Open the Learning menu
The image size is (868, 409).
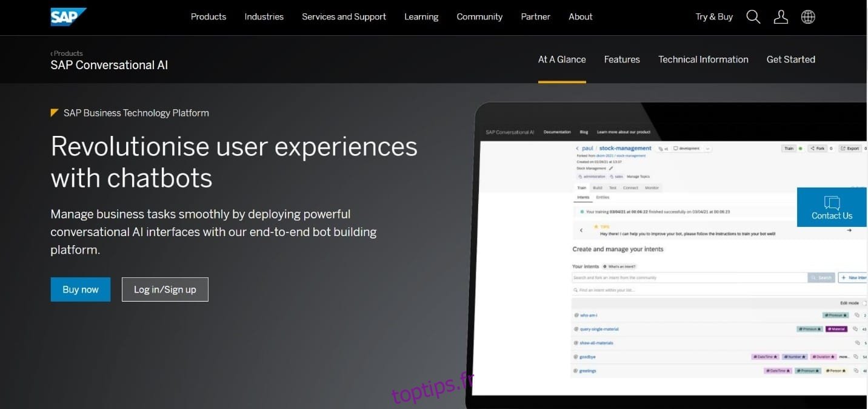tap(421, 17)
